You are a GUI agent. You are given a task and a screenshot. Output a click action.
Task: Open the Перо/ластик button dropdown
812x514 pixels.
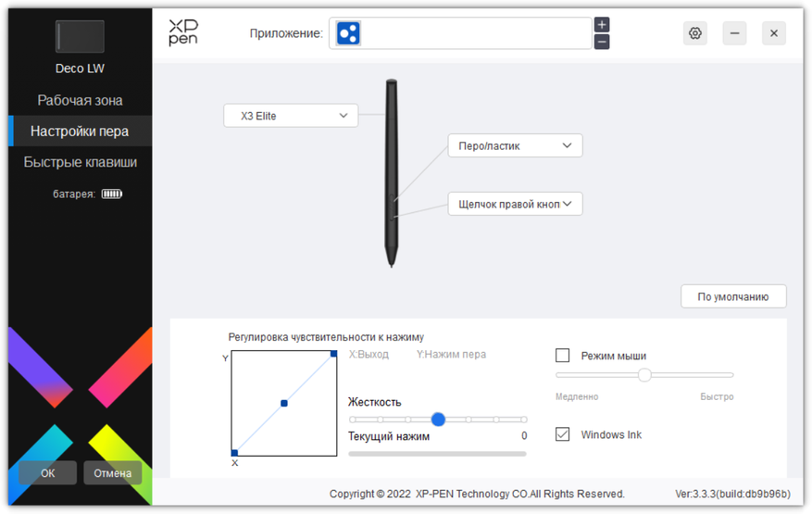516,145
